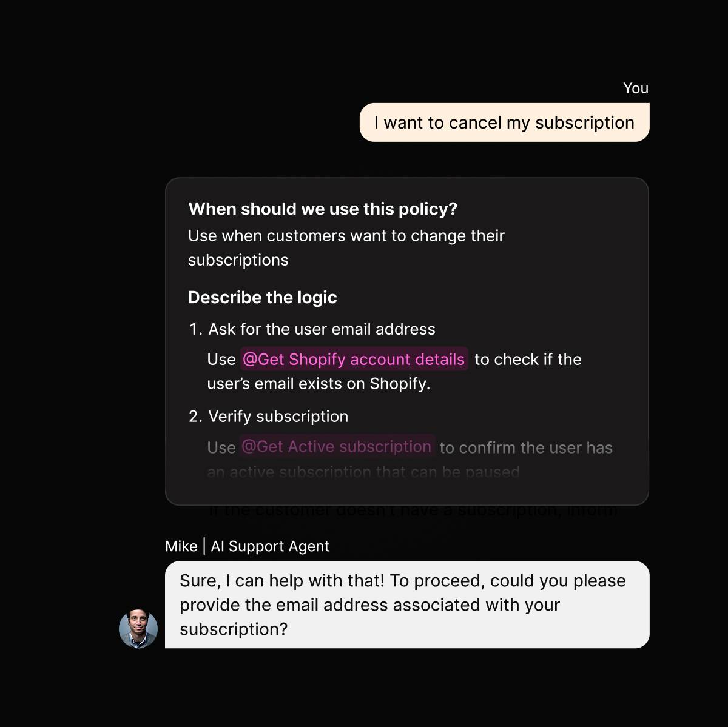The height and width of the screenshot is (727, 728).
Task: Collapse the 'Describe the logic' section
Action: [x=263, y=298]
